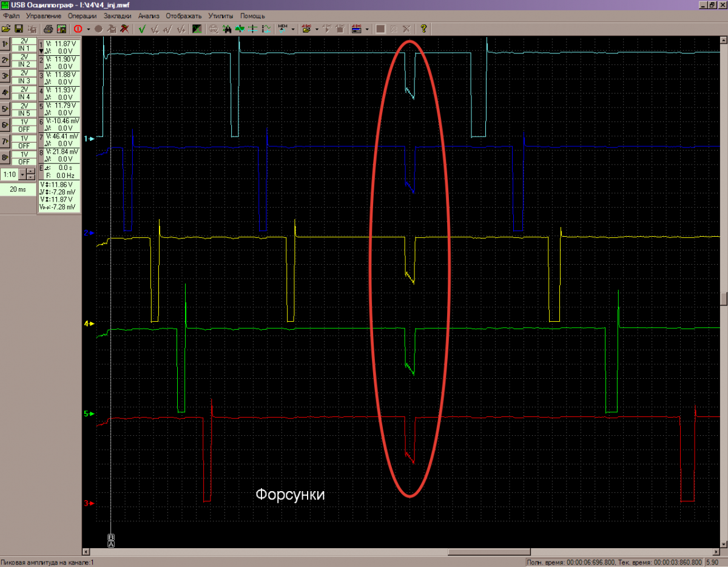728x567 pixels.
Task: Toggle channel 2 button
Action: [x=5, y=60]
